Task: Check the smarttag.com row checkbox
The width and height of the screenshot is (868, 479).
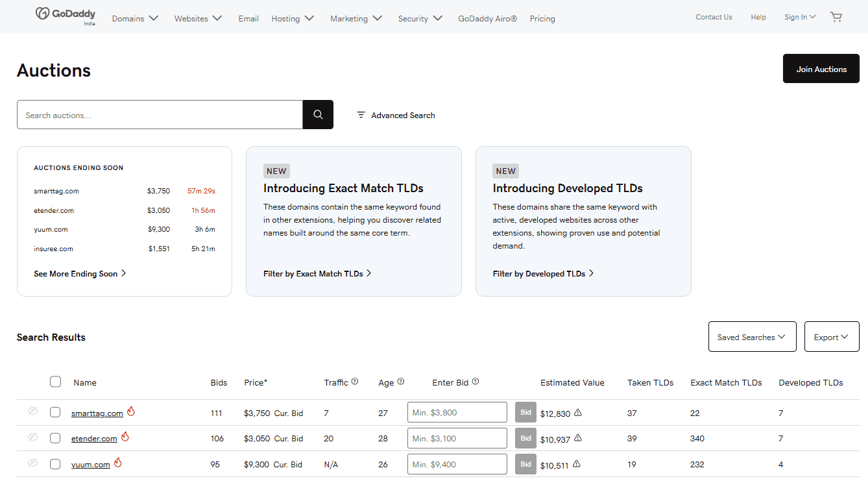Action: click(x=55, y=413)
